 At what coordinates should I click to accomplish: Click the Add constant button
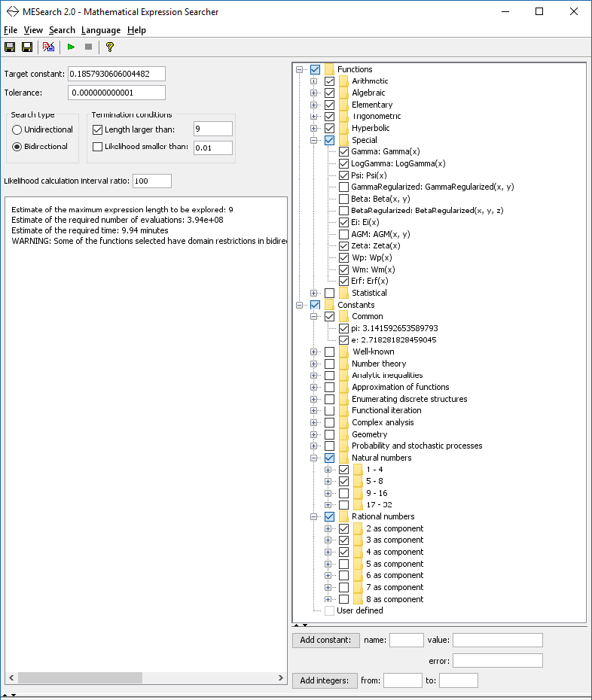[325, 640]
